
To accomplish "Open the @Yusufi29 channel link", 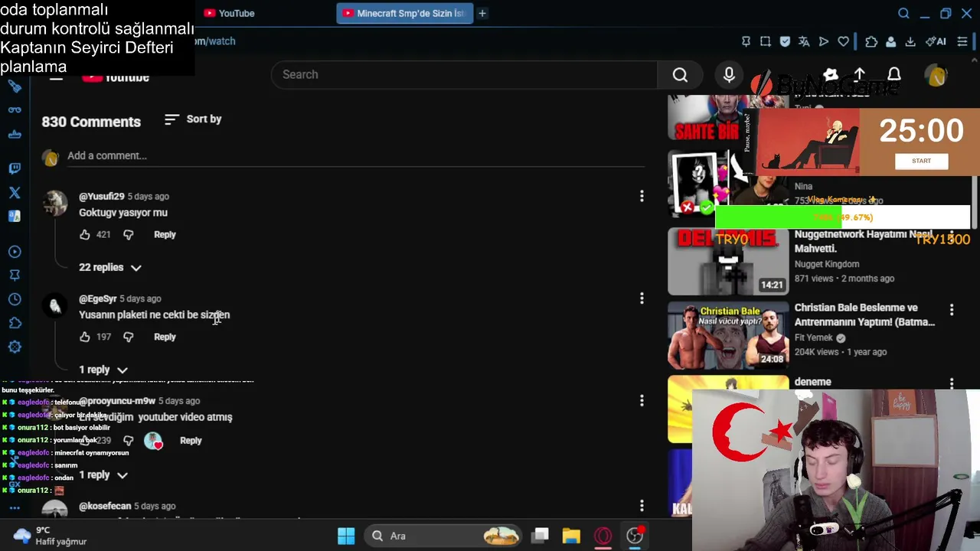I will click(x=101, y=197).
